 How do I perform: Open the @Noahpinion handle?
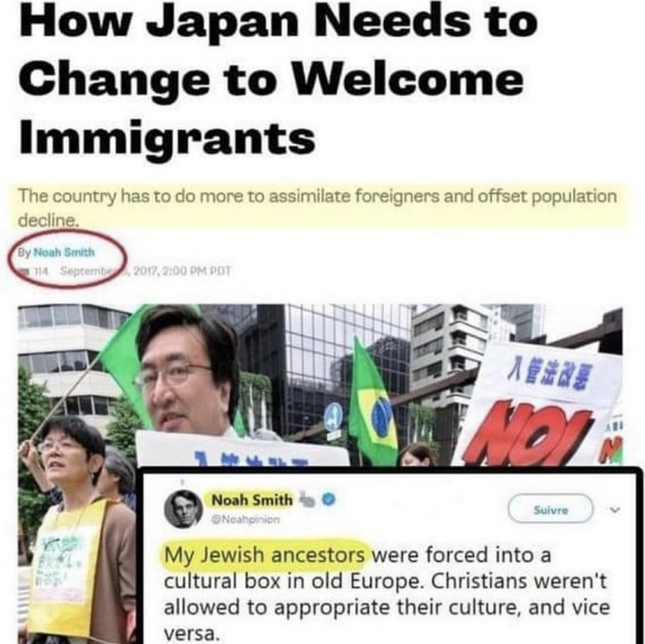point(246,519)
